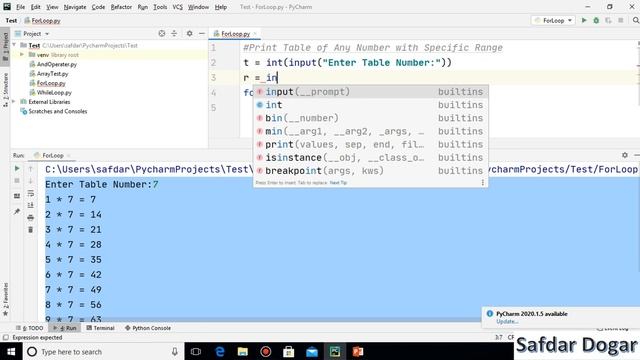Click the locate file target icon in Project panel
This screenshot has height=360, width=640.
click(162, 33)
